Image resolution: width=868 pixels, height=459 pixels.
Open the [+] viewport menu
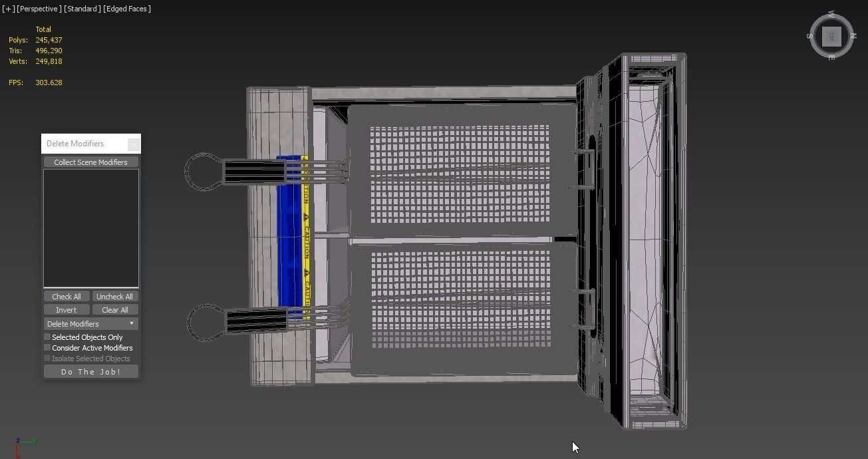point(8,9)
